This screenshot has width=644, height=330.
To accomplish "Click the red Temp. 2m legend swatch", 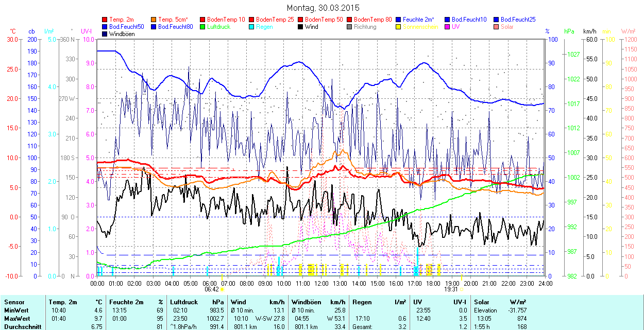I will tap(105, 20).
